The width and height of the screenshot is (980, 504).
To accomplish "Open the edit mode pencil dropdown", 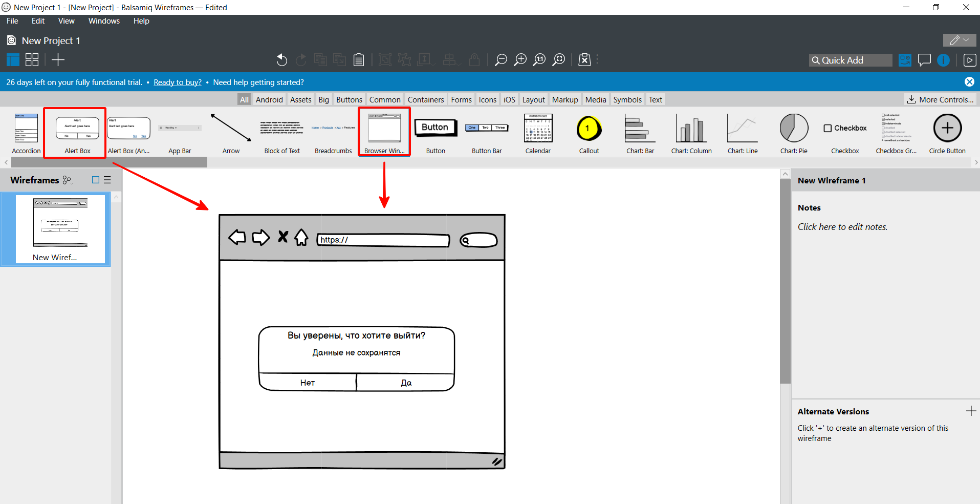I will tap(959, 40).
